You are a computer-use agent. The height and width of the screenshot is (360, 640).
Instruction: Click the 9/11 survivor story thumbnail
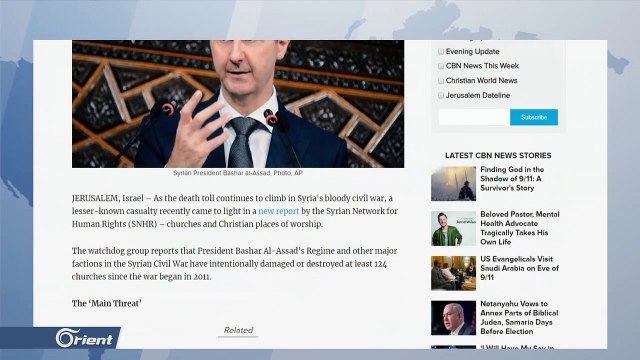[453, 184]
